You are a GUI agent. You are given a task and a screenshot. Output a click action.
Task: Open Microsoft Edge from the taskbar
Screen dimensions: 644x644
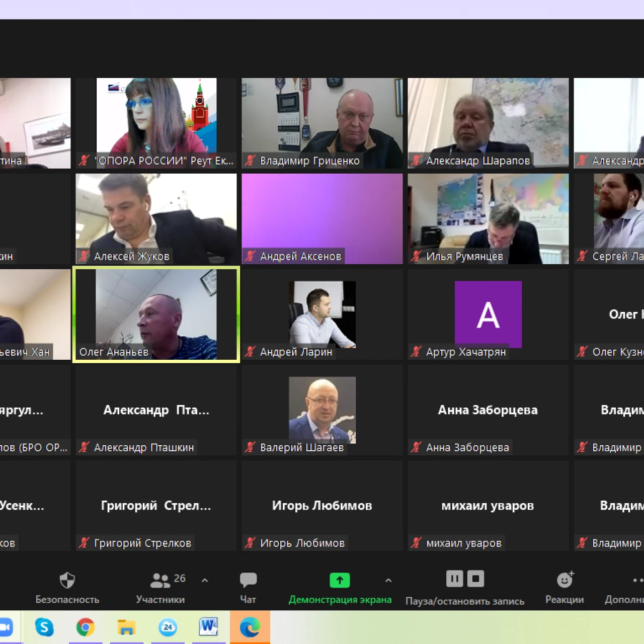250,627
